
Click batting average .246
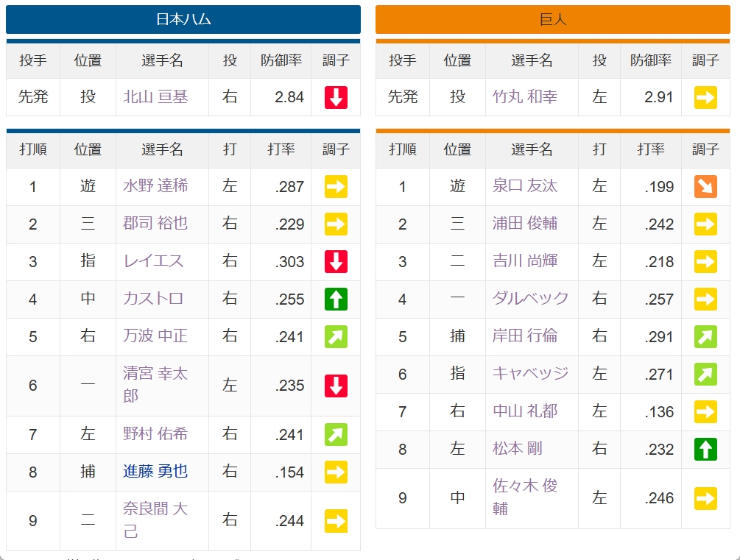(659, 498)
